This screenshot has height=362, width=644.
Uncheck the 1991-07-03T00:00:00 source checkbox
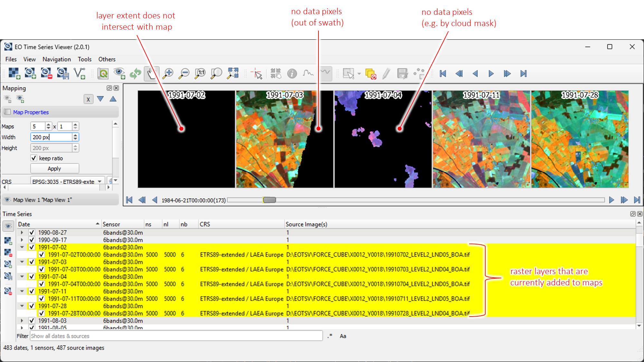pos(42,269)
